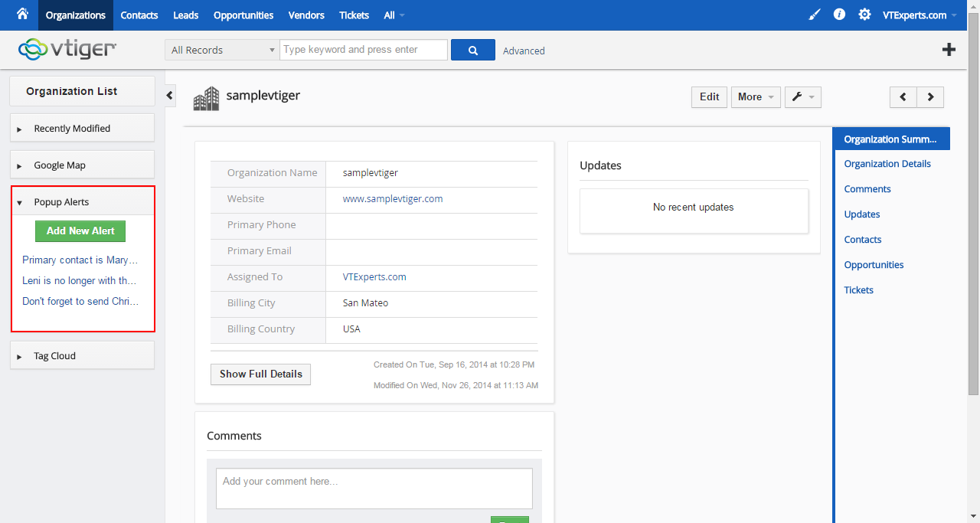Collapse the left sidebar arrow
Image resolution: width=980 pixels, height=523 pixels.
point(170,96)
